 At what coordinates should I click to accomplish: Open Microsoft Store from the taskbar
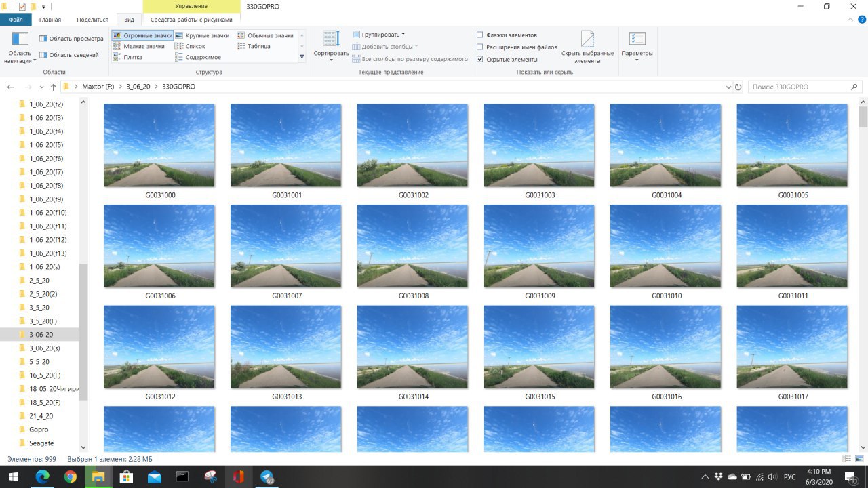pyautogui.click(x=126, y=476)
